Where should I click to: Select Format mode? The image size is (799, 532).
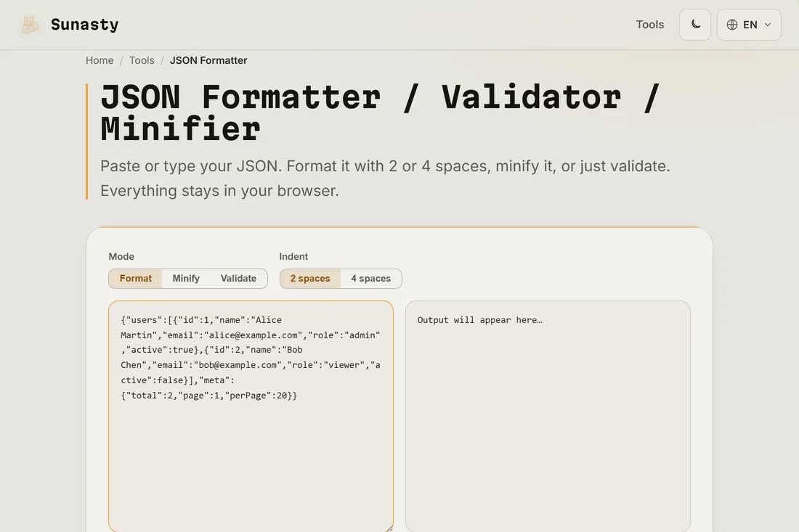tap(136, 279)
